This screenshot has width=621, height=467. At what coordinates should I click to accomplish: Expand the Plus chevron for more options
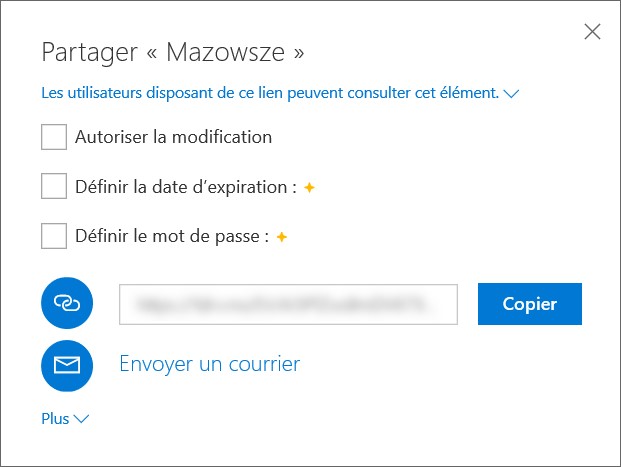pyautogui.click(x=81, y=419)
